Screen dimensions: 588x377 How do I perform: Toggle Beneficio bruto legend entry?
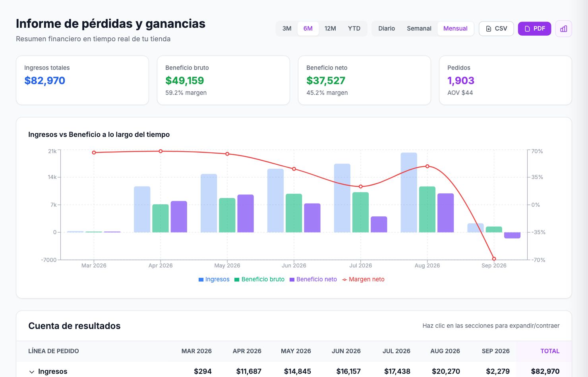[259, 279]
